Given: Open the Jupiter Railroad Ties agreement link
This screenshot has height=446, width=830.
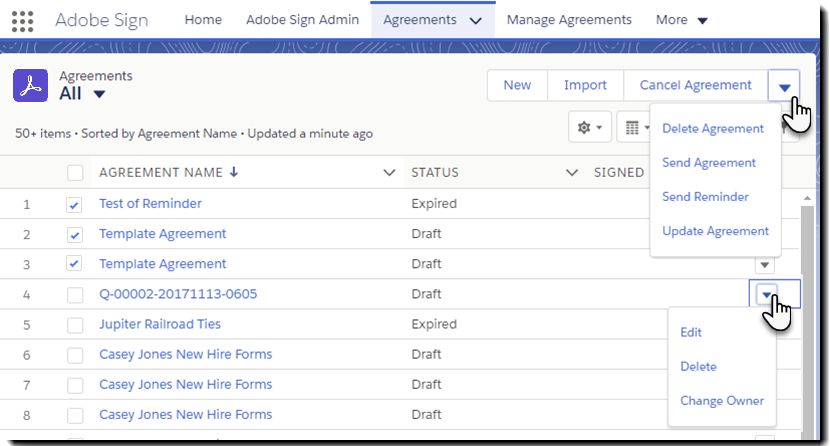Looking at the screenshot, I should coord(160,324).
